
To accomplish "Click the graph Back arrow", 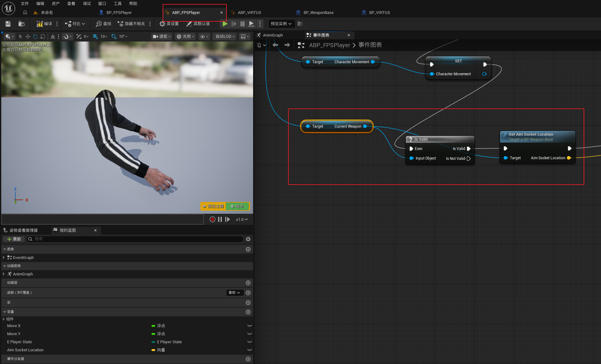I will click(275, 45).
